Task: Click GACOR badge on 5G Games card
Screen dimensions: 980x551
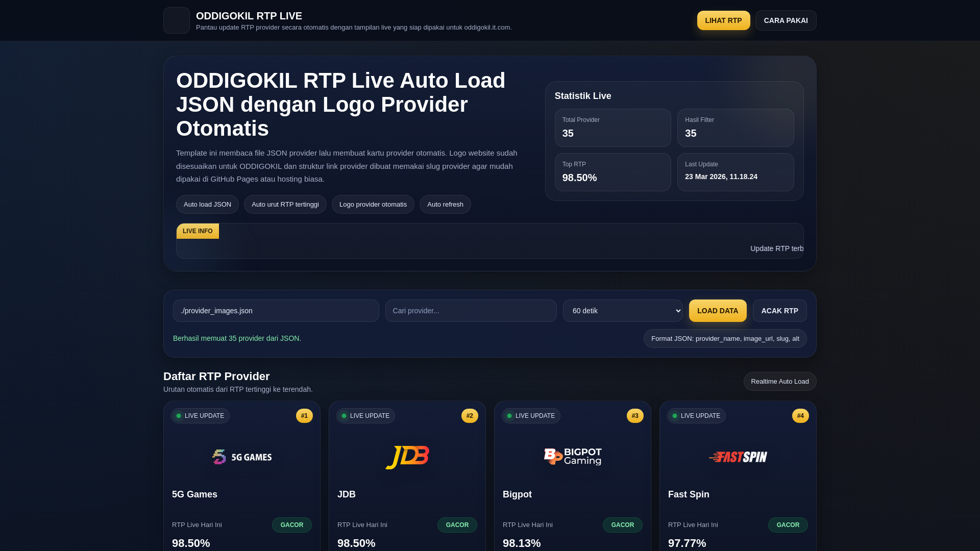Action: [x=292, y=525]
